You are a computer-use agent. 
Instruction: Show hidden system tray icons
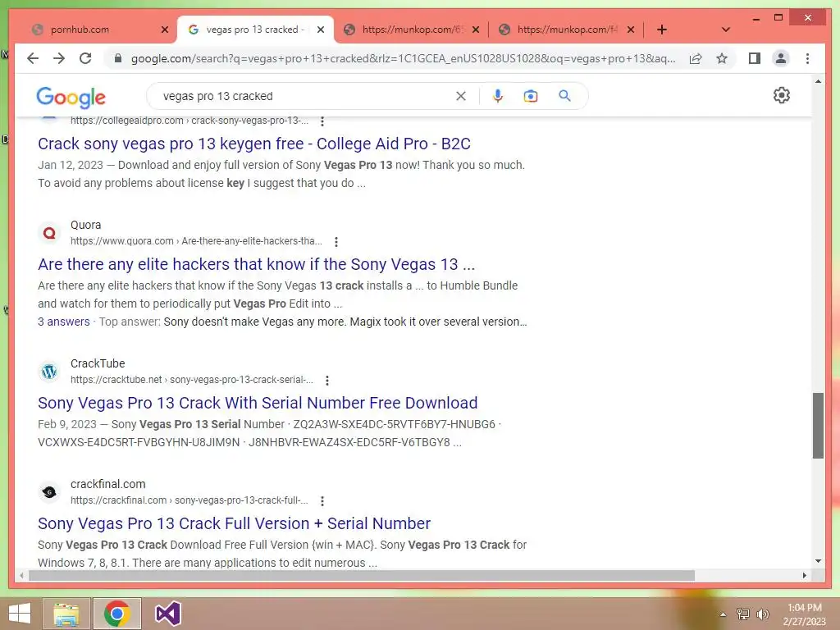pos(723,614)
